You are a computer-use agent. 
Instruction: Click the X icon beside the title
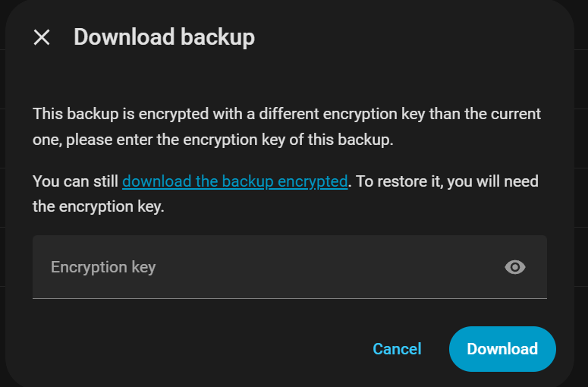pyautogui.click(x=42, y=37)
